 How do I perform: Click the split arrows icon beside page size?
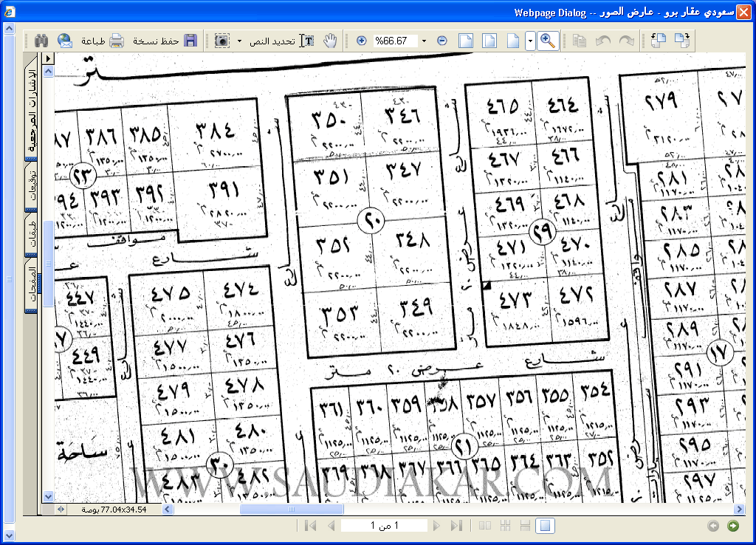click(x=61, y=510)
